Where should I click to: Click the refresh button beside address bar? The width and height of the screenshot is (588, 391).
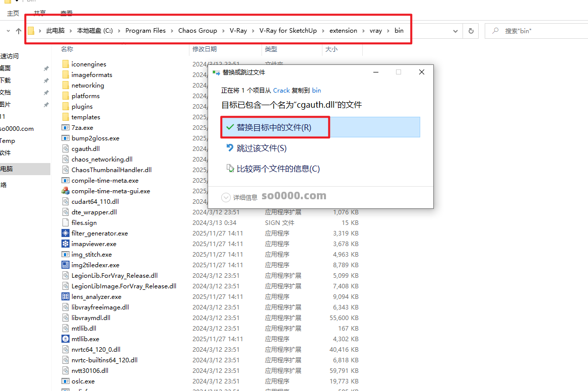(x=471, y=31)
